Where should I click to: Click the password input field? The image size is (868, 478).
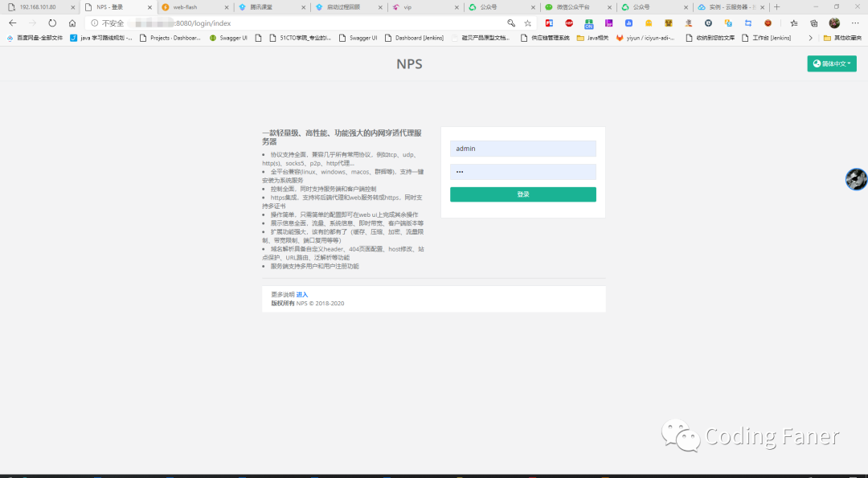(523, 171)
